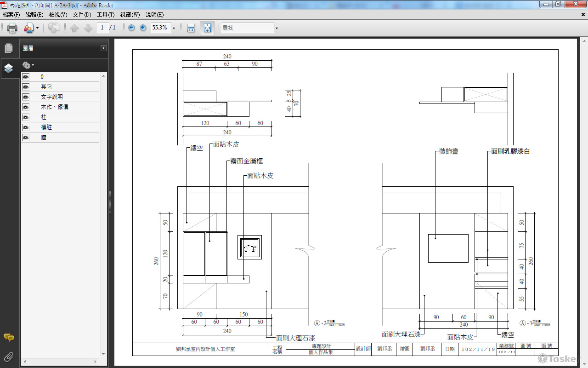Open the 尋找 search box dropdown arrow

point(277,28)
